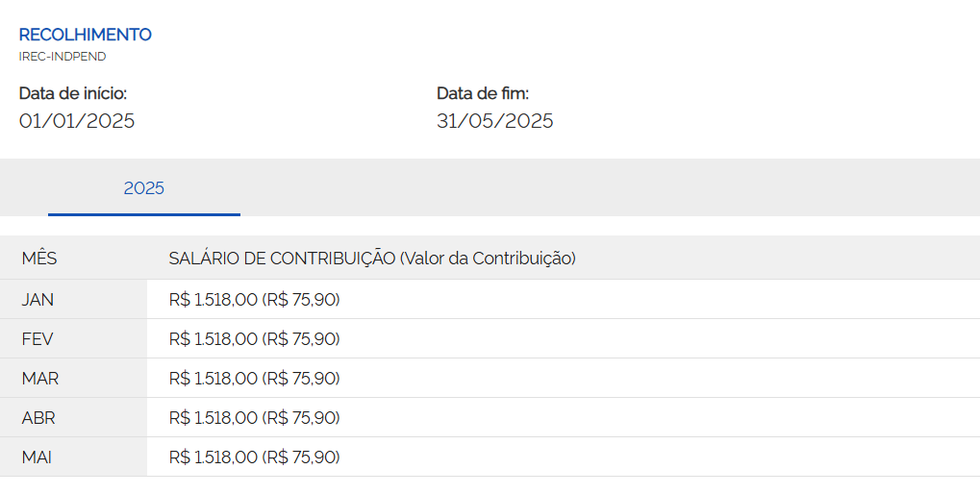Select the JAN month row cell

coord(73,299)
